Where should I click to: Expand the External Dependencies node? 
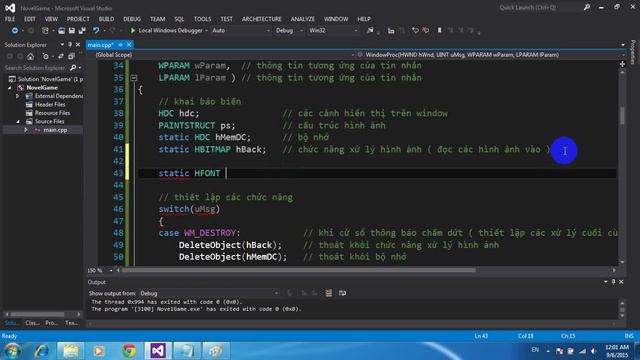(x=18, y=96)
